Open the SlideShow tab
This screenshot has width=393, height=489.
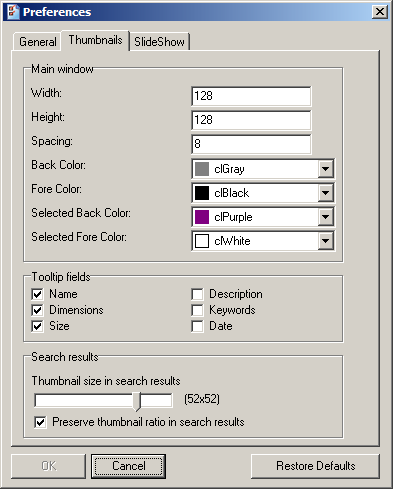coord(159,42)
